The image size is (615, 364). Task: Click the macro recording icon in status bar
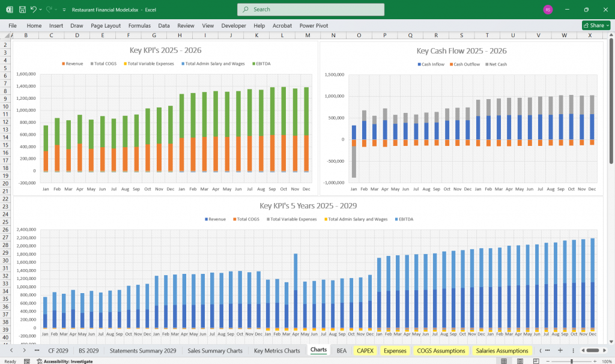coord(27,361)
